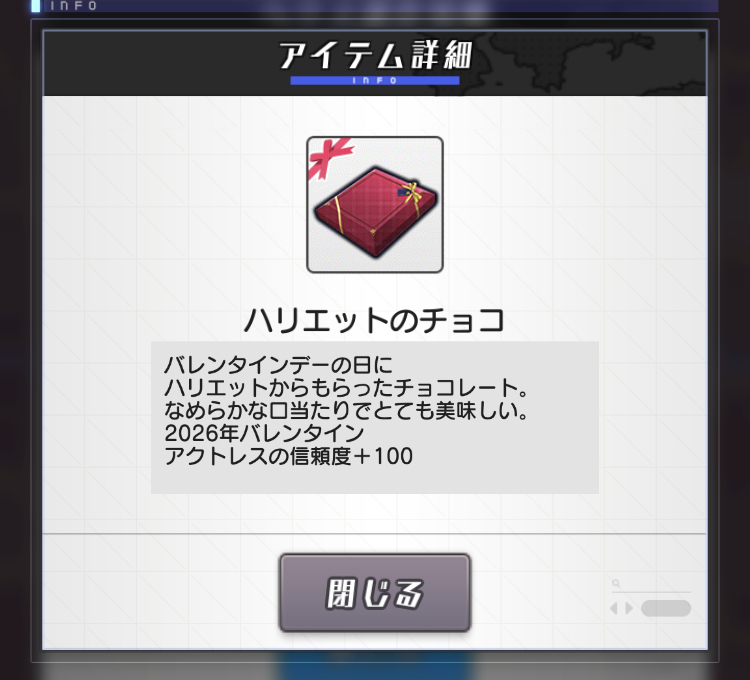Viewport: 750px width, 680px height.
Task: Click the なめらかな口当たり description line
Action: pyautogui.click(x=346, y=410)
